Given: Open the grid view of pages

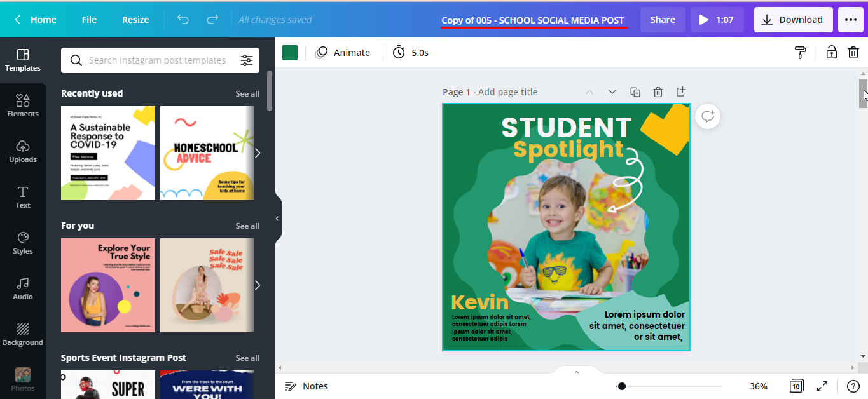Looking at the screenshot, I should click(x=796, y=386).
